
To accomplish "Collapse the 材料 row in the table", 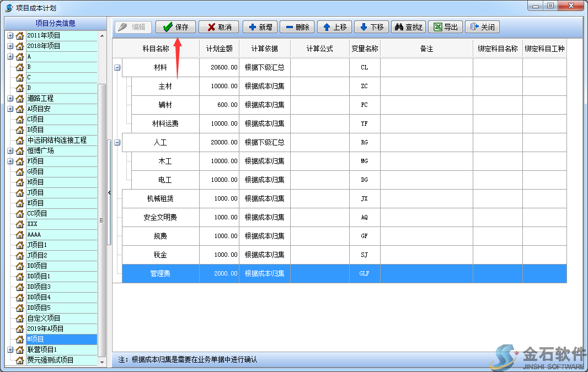I will tap(116, 67).
